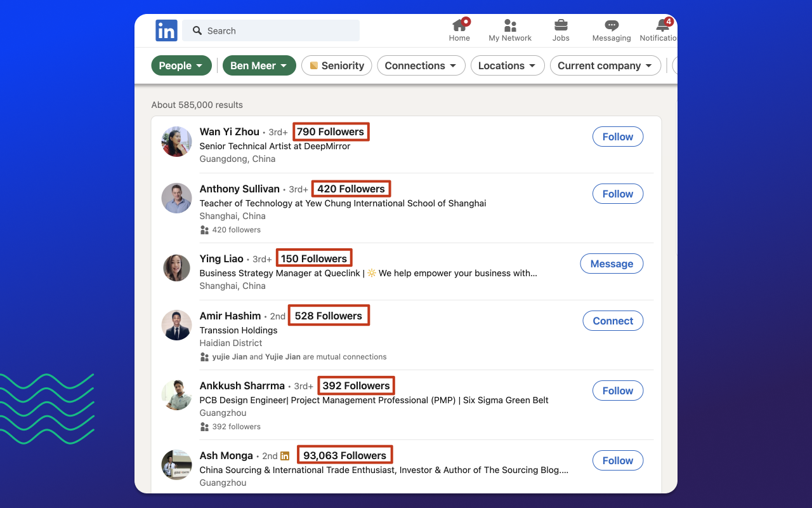Open Ankkush Sharrma's profile name link
The image size is (812, 508).
click(242, 385)
